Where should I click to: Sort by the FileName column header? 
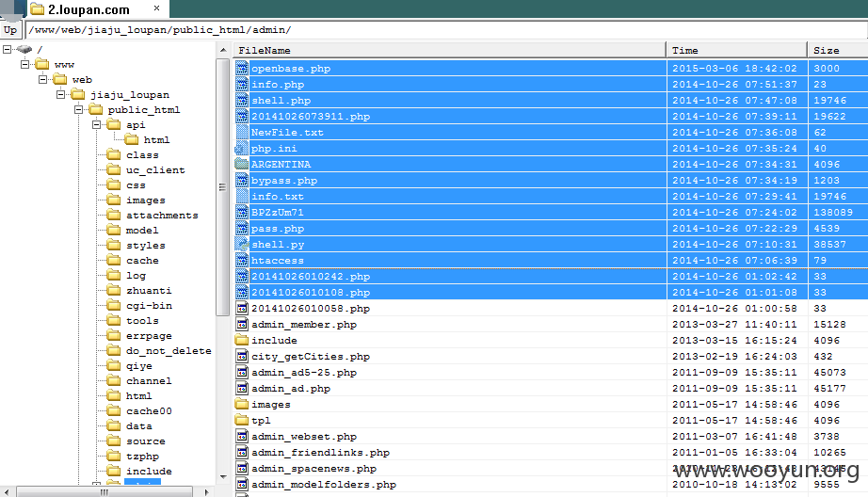coord(449,50)
